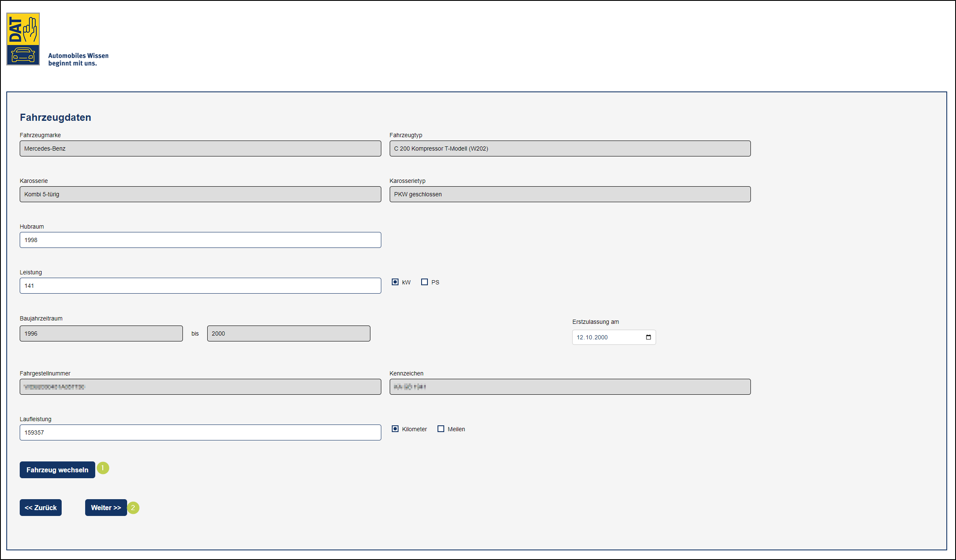The height and width of the screenshot is (560, 956).
Task: Click the Fahrzeugmarke Mercedes-Benz field
Action: pyautogui.click(x=200, y=148)
